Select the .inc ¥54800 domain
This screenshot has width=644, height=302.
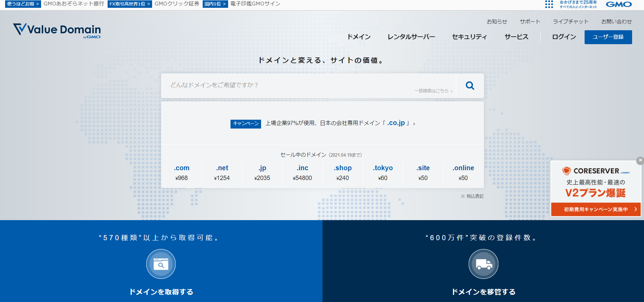pyautogui.click(x=302, y=173)
